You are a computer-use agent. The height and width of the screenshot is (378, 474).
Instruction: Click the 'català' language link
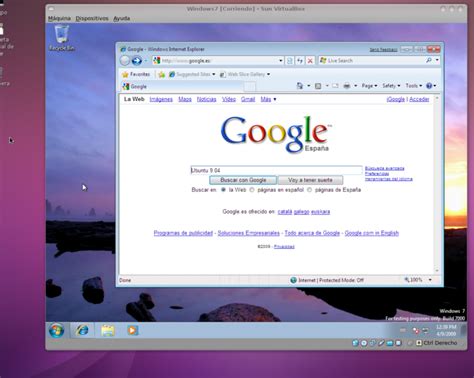[285, 212]
